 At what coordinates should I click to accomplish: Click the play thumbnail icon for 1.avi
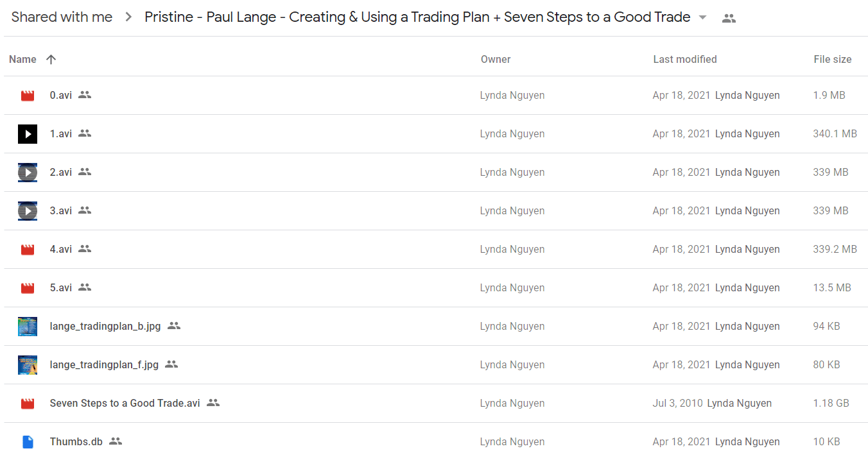[x=27, y=134]
